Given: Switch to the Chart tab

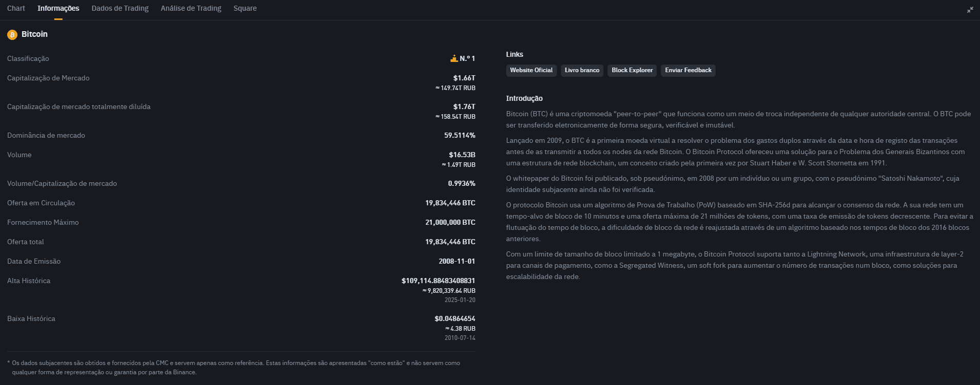Looking at the screenshot, I should pos(16,8).
